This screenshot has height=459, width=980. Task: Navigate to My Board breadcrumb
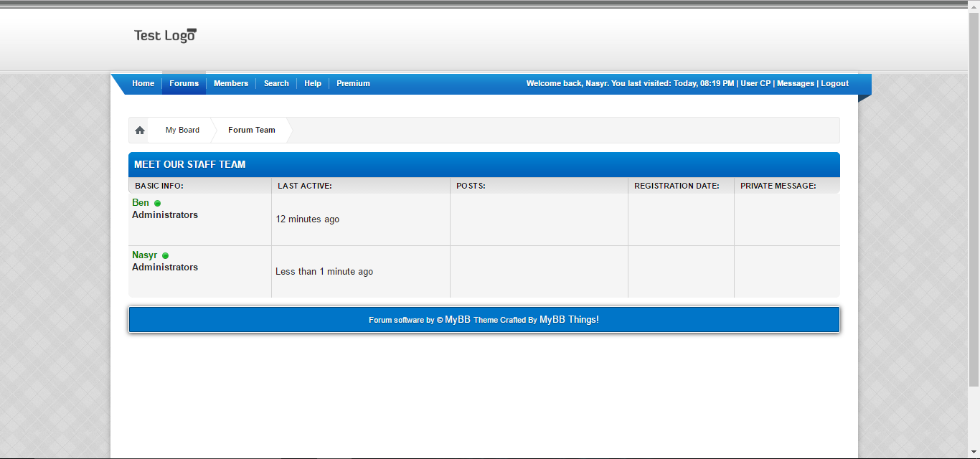(182, 131)
